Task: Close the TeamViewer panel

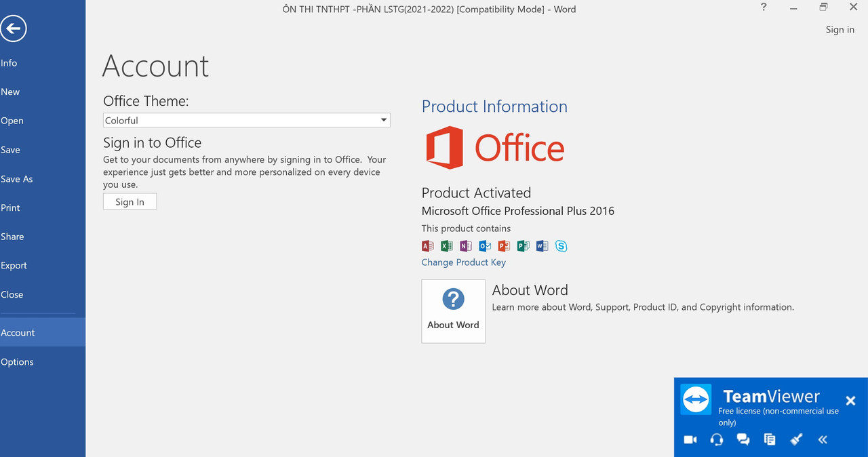Action: coord(850,401)
